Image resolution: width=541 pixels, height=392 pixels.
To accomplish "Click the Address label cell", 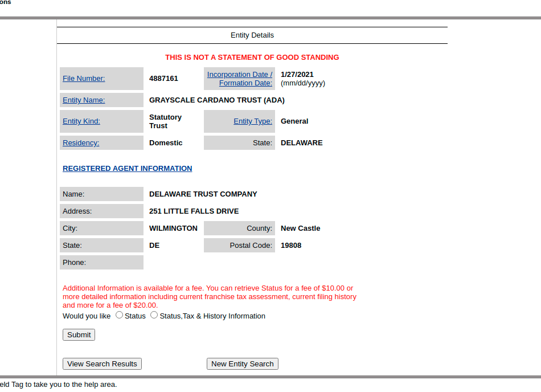I will [x=101, y=211].
